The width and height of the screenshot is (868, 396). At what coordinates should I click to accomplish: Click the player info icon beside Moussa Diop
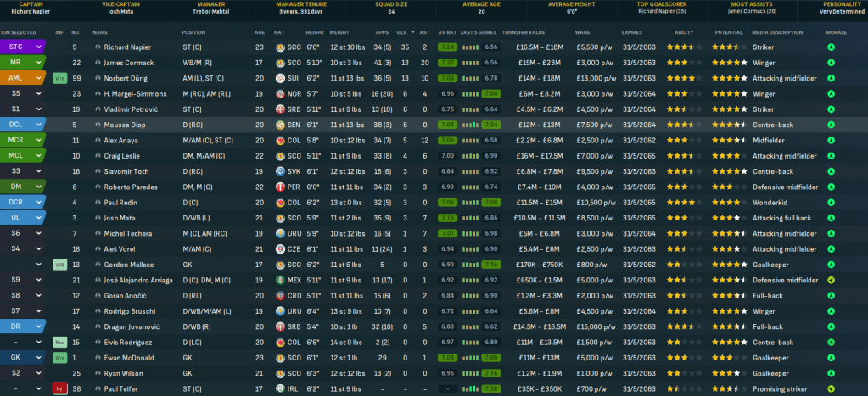point(98,125)
